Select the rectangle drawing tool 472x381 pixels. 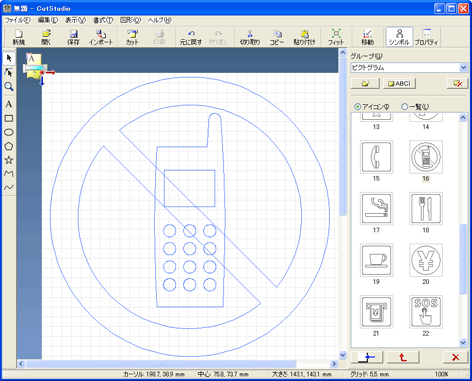point(9,118)
